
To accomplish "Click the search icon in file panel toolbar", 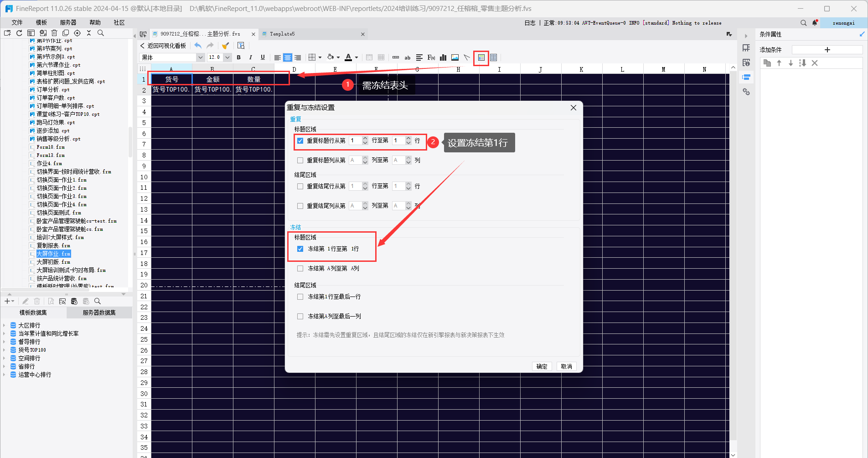I will 101,33.
